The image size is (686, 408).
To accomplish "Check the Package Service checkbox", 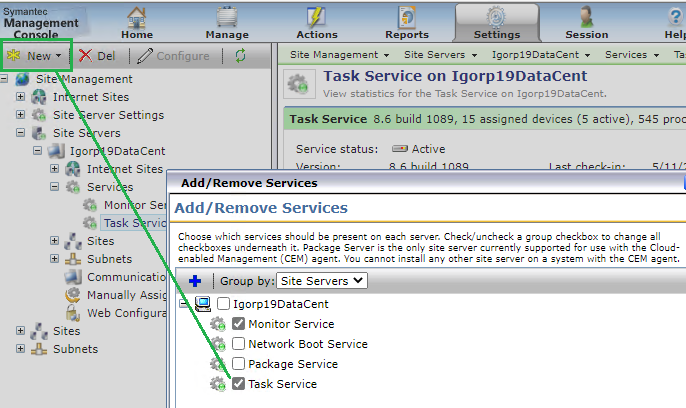I will [238, 363].
